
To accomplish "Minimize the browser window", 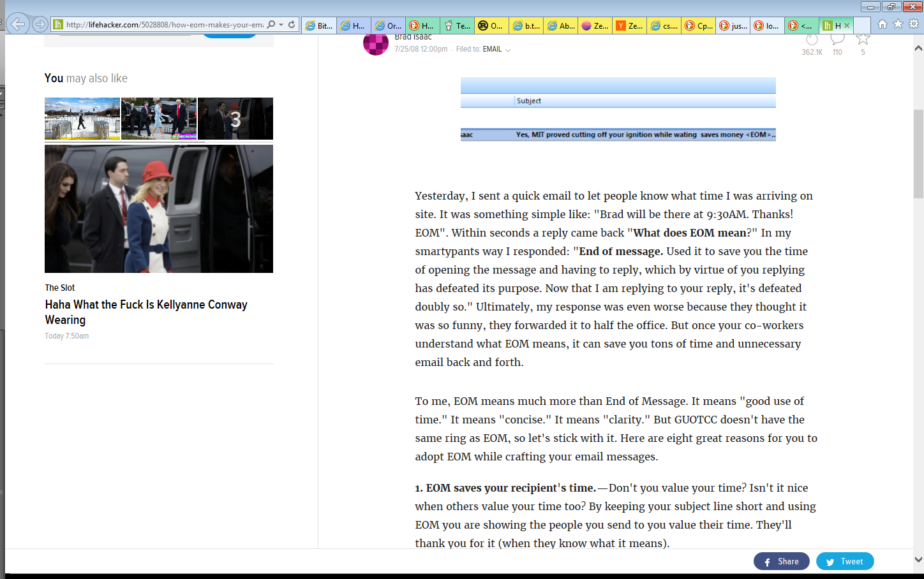I will pyautogui.click(x=870, y=6).
